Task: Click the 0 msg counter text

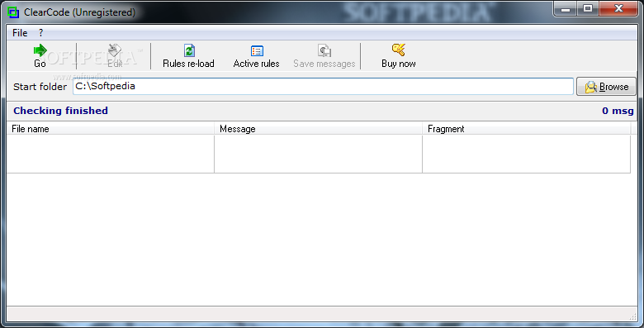Action: tap(618, 111)
